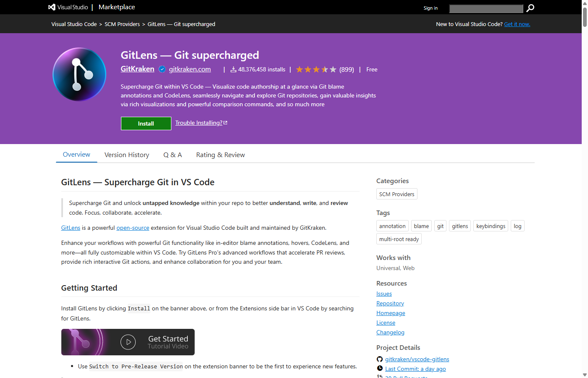Select the fifth rating star
The image size is (588, 378).
click(x=333, y=69)
